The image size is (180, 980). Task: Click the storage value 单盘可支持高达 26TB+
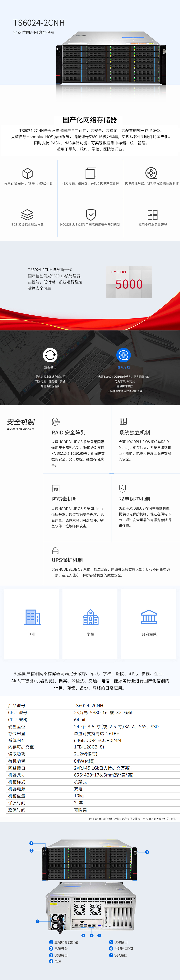point(96,733)
